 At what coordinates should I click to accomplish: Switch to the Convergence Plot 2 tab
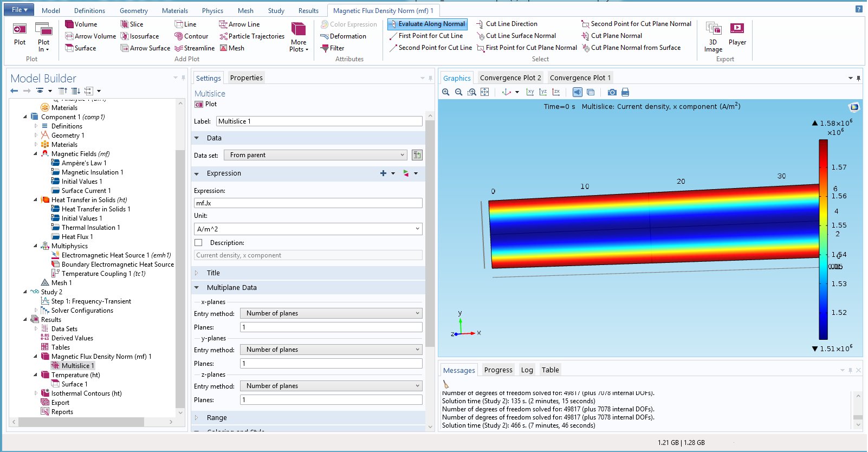click(510, 78)
